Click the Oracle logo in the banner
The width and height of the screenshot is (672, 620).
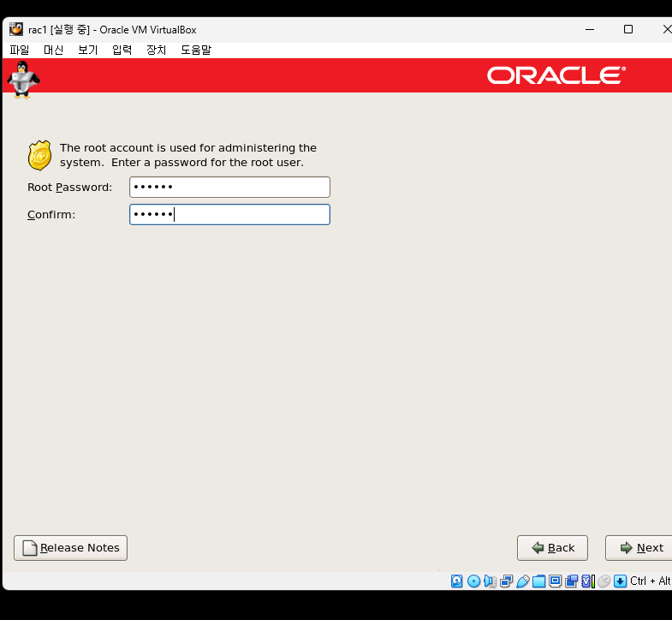(x=556, y=75)
